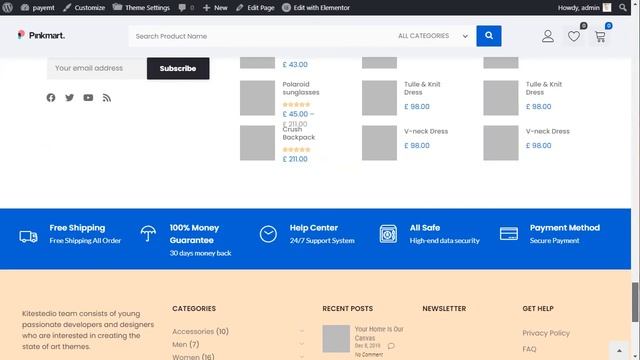Open the user account icon
Screen dimensions: 640x360
pyautogui.click(x=548, y=36)
